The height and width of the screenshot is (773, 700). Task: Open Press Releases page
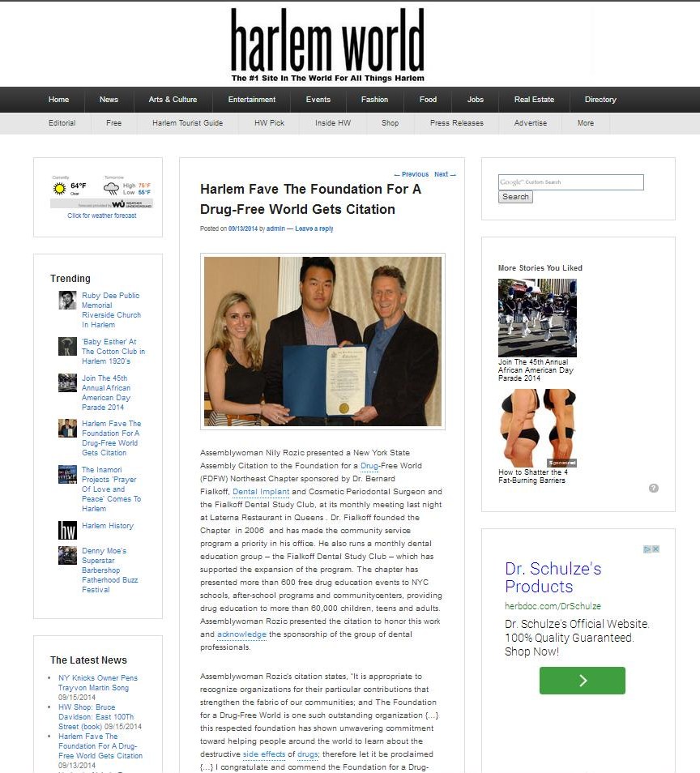[457, 123]
